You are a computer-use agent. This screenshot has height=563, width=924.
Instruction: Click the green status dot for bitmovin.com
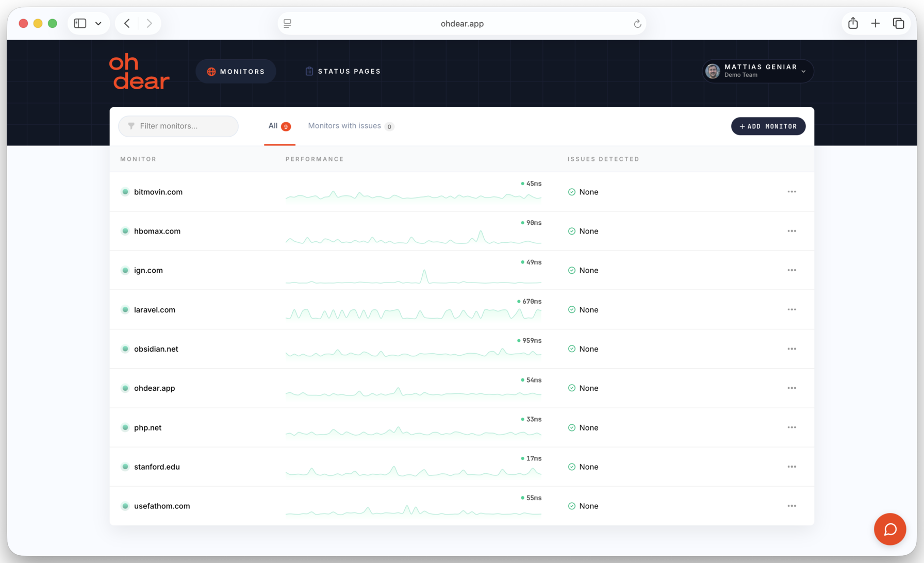tap(125, 192)
